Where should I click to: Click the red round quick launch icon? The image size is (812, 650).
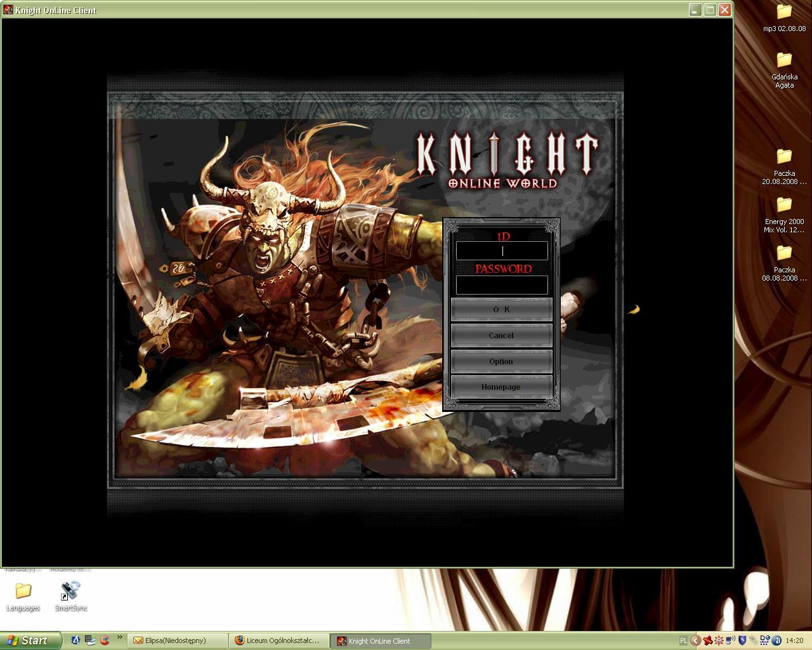105,640
